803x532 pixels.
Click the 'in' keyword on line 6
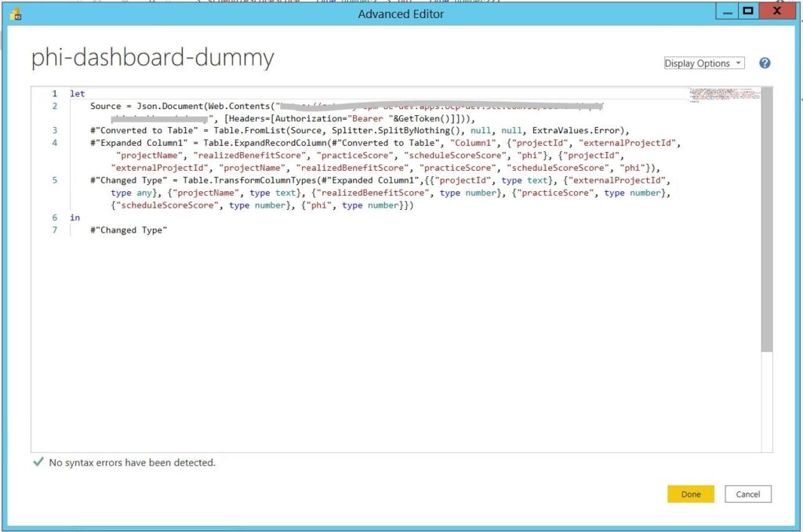(x=74, y=218)
